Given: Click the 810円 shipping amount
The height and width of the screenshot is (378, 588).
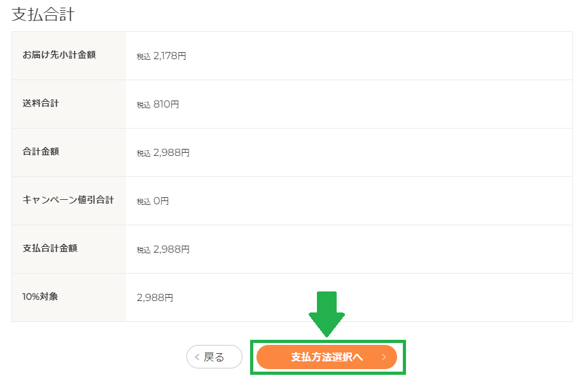Looking at the screenshot, I should (x=166, y=104).
